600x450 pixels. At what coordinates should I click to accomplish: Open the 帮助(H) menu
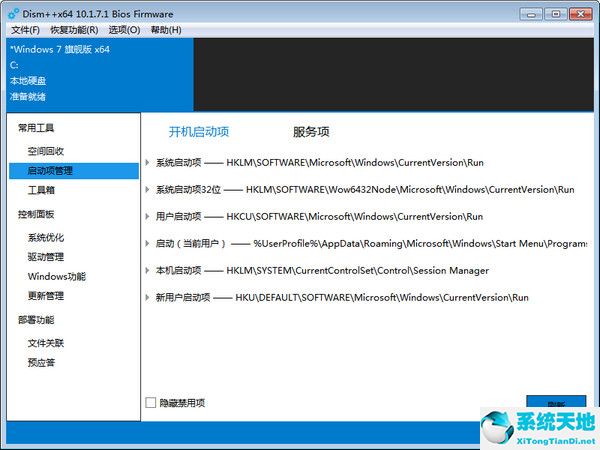tap(166, 30)
